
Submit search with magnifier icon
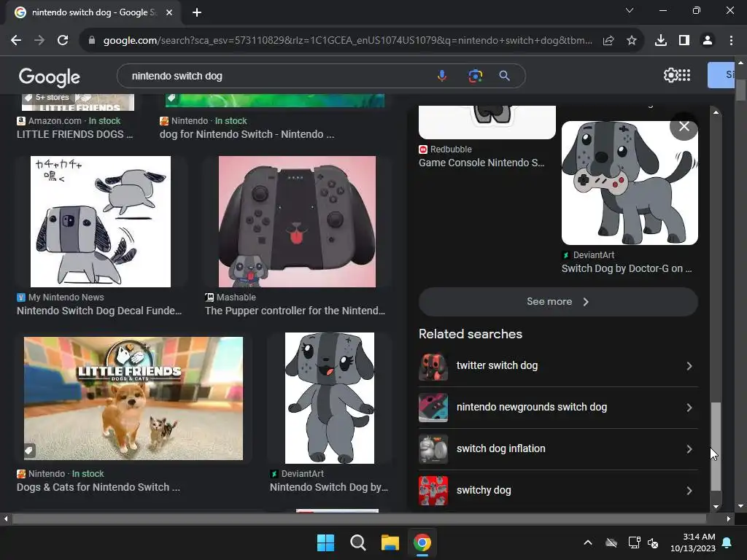pyautogui.click(x=504, y=76)
